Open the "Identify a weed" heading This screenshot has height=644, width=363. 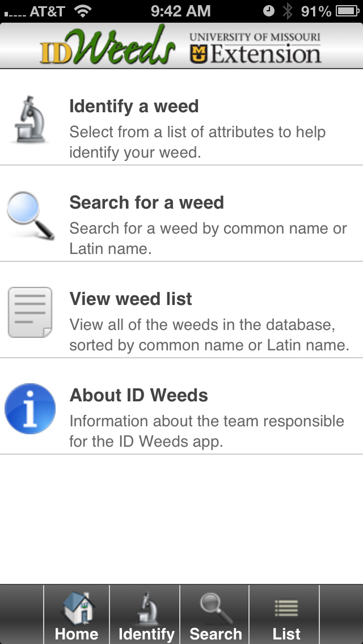(x=134, y=106)
